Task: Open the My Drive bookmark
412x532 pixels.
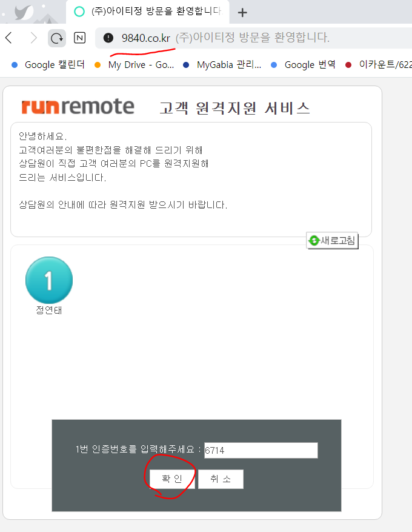Action: click(135, 65)
